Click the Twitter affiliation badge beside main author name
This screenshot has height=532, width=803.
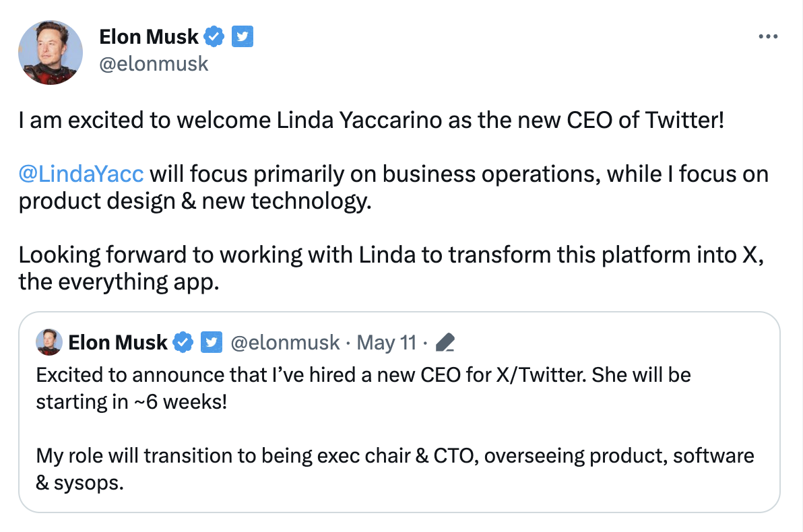pos(243,37)
